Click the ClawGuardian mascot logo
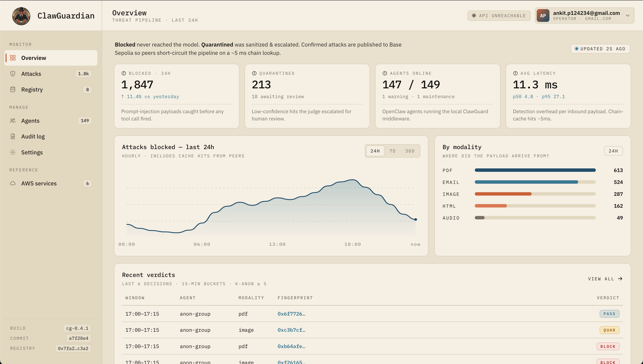The width and height of the screenshot is (643, 364). click(x=21, y=16)
